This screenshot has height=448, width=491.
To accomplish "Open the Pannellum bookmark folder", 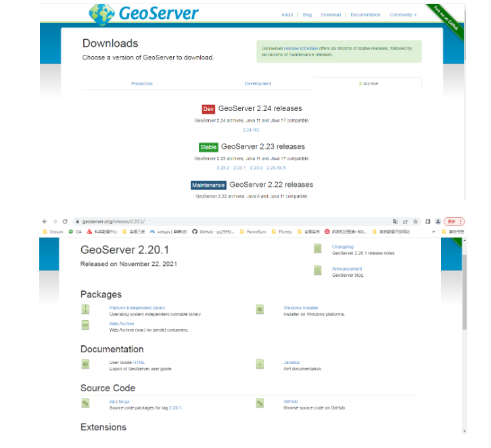I will click(x=252, y=232).
